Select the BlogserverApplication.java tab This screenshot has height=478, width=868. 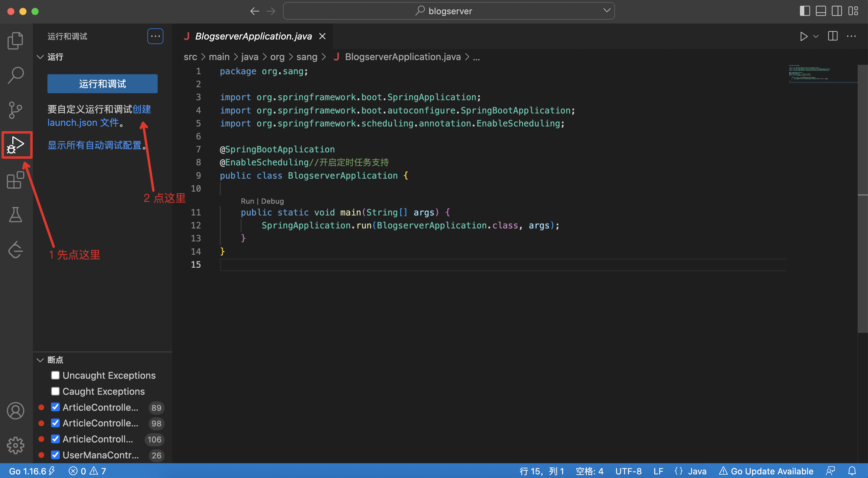point(253,36)
